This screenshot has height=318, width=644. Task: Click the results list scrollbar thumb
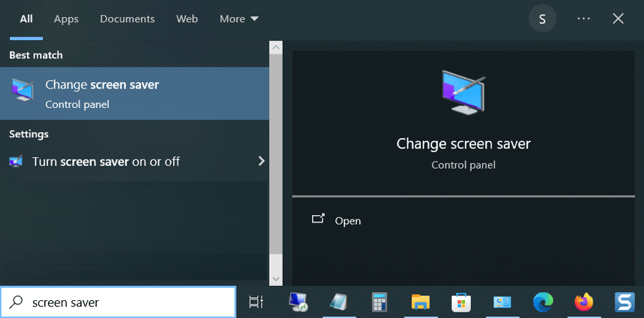[276, 154]
